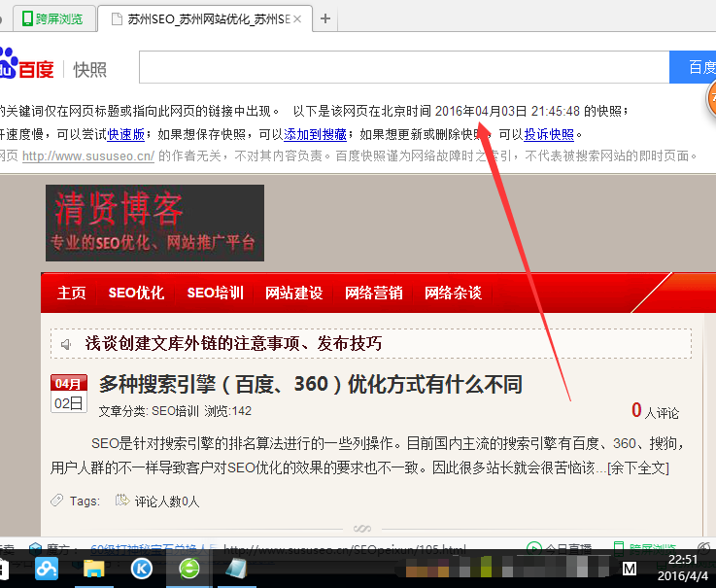This screenshot has height=588, width=716.
Task: Click the Baidu search input field
Action: tap(403, 68)
